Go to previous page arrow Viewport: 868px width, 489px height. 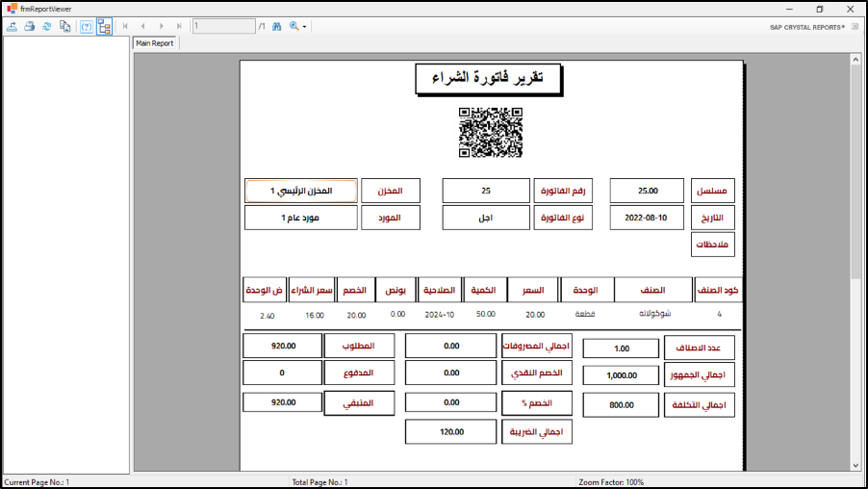142,26
